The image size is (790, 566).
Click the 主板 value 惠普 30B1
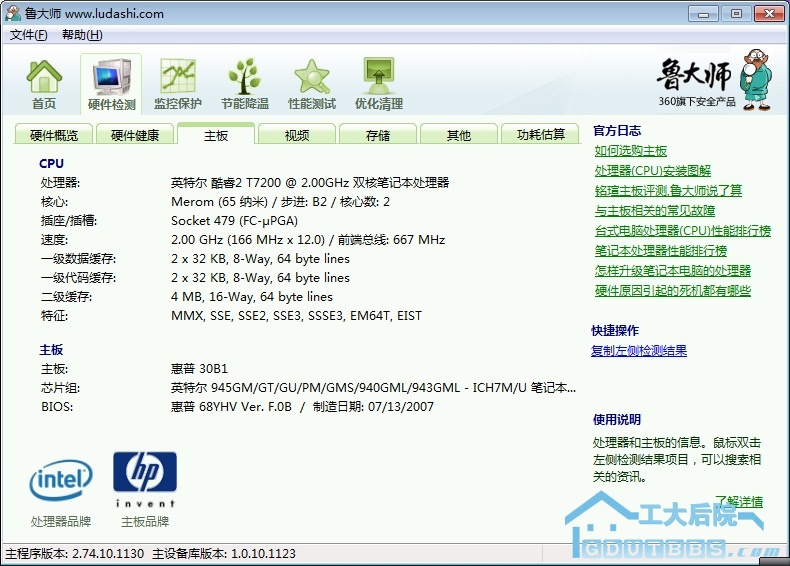[199, 369]
